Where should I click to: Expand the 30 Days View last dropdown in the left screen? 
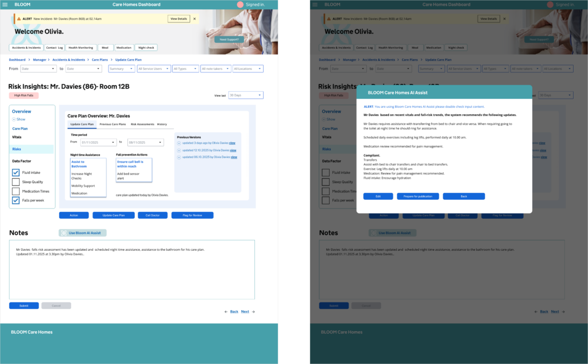pos(246,95)
